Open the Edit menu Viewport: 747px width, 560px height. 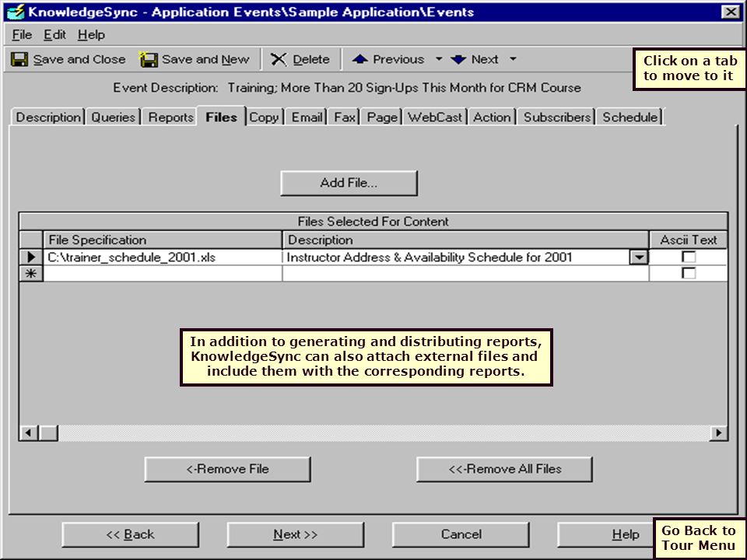click(54, 35)
